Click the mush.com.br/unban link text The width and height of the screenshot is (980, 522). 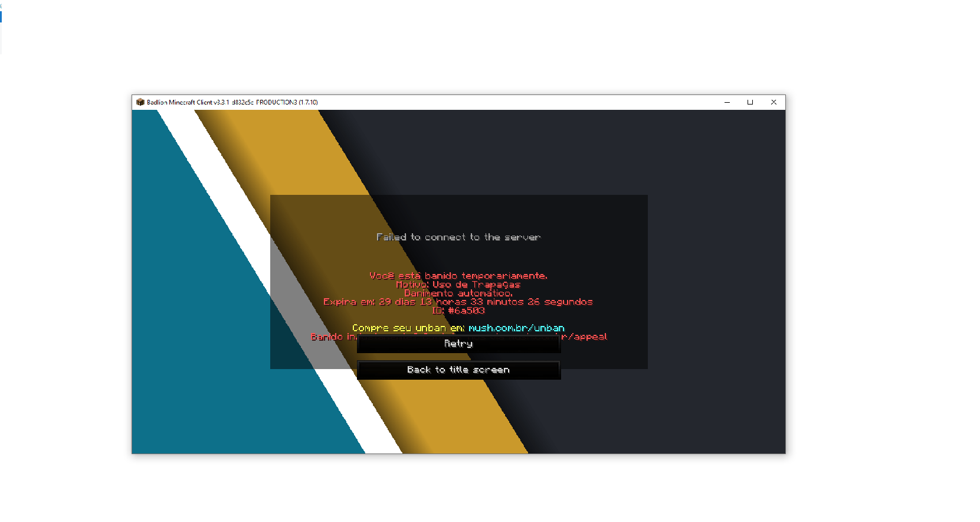516,328
